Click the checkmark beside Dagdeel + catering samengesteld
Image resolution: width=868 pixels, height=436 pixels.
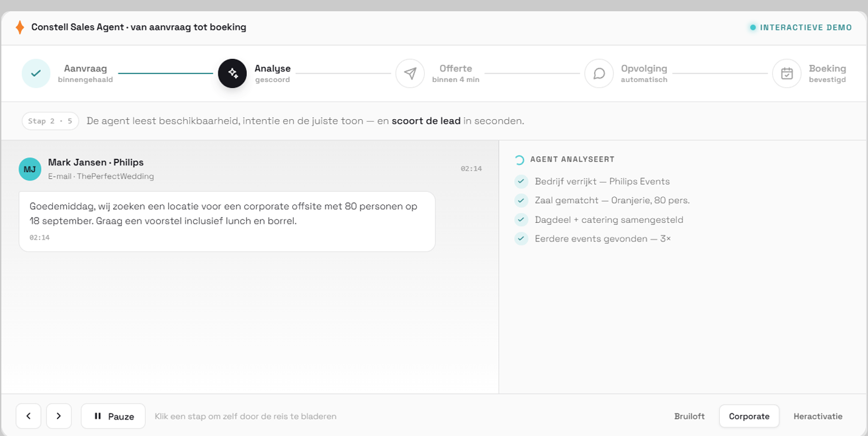click(521, 220)
